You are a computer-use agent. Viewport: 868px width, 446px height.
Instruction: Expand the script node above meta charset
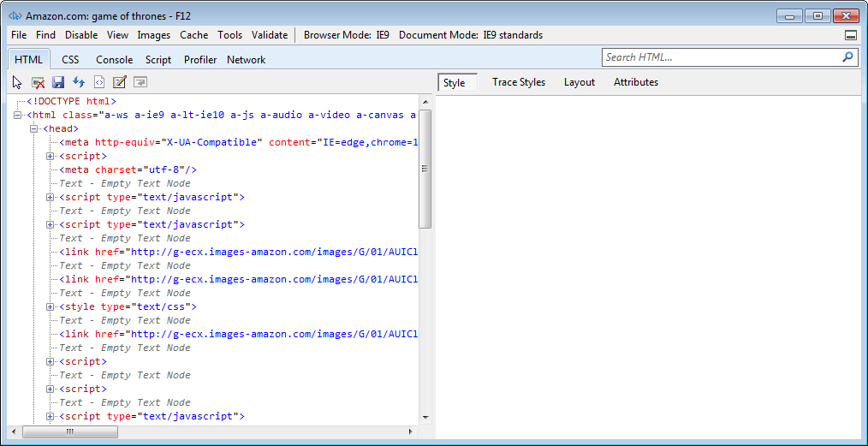point(51,156)
